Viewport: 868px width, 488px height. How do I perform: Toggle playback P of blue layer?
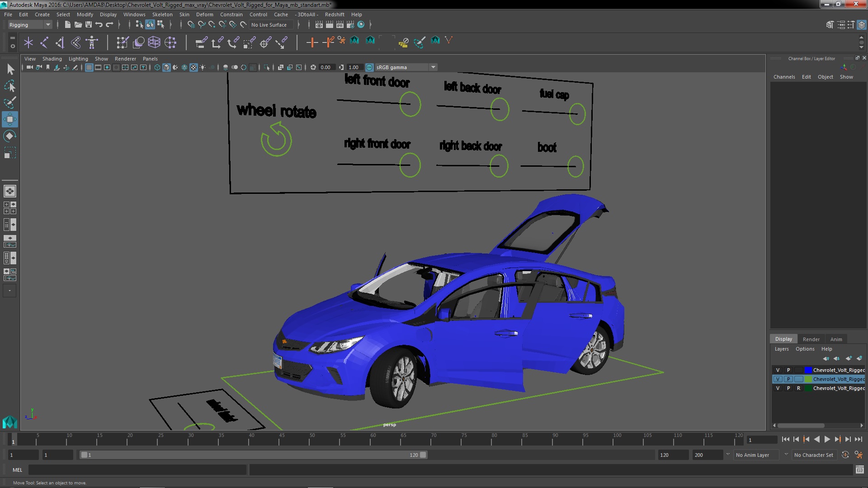click(x=788, y=370)
